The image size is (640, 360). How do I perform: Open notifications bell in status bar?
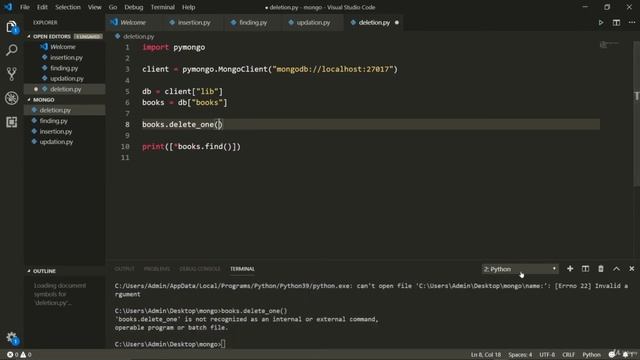(x=626, y=354)
